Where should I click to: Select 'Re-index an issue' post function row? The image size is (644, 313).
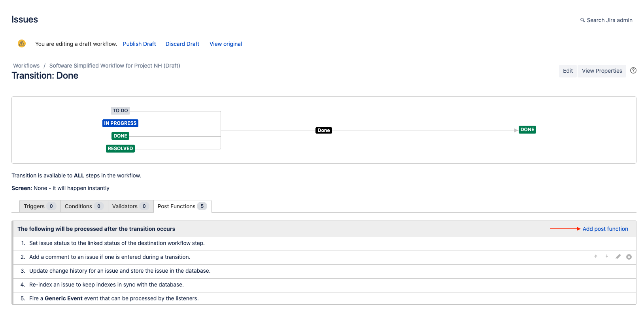click(324, 285)
